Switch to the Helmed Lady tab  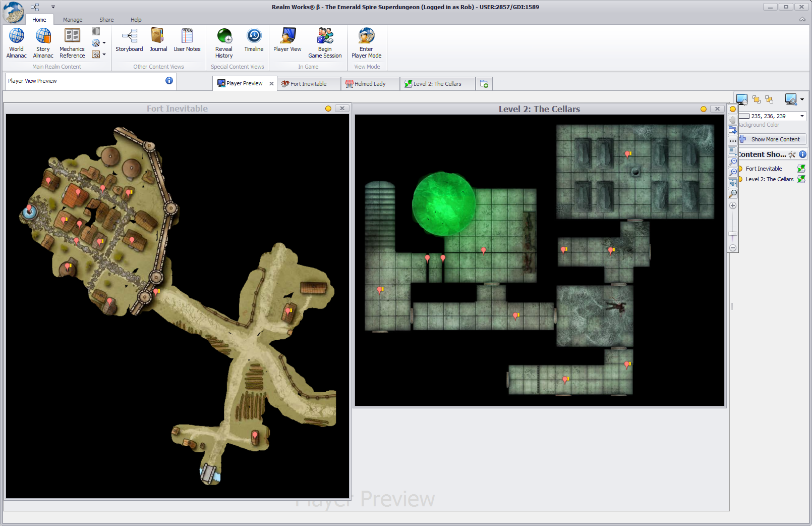tap(370, 84)
